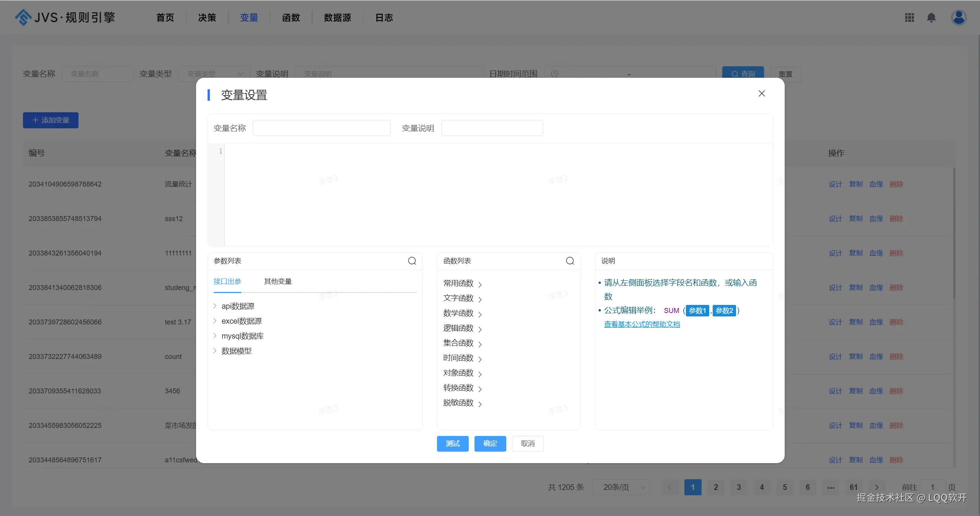Click the 变量名称 input in dialog
This screenshot has width=980, height=516.
(x=321, y=128)
